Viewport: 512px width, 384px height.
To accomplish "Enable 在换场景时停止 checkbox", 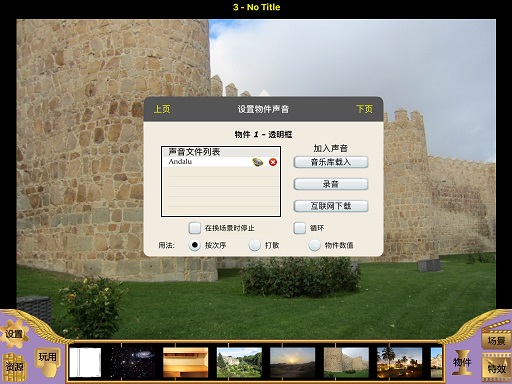I will [x=195, y=228].
